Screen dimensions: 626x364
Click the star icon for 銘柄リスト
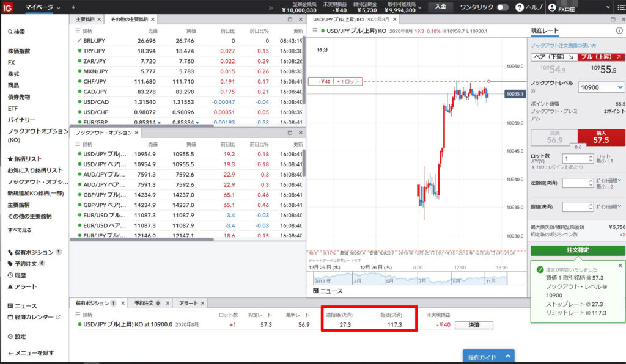(x=10, y=159)
